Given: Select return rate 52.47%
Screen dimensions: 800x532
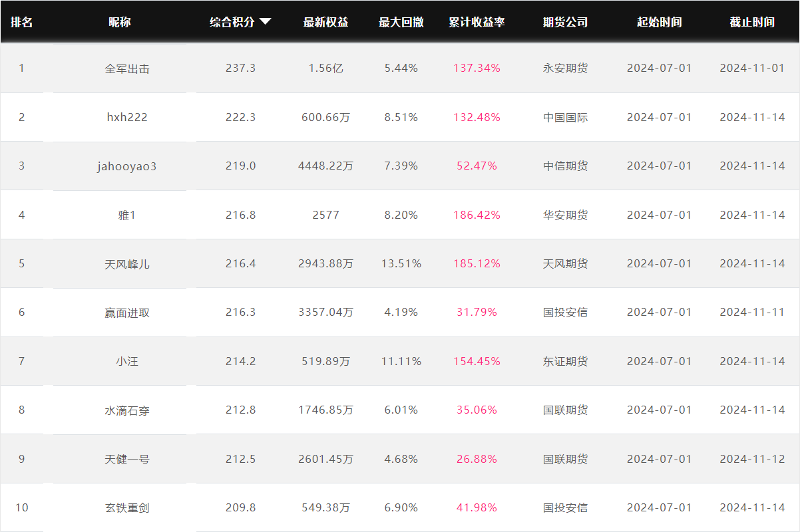Looking at the screenshot, I should coord(477,166).
